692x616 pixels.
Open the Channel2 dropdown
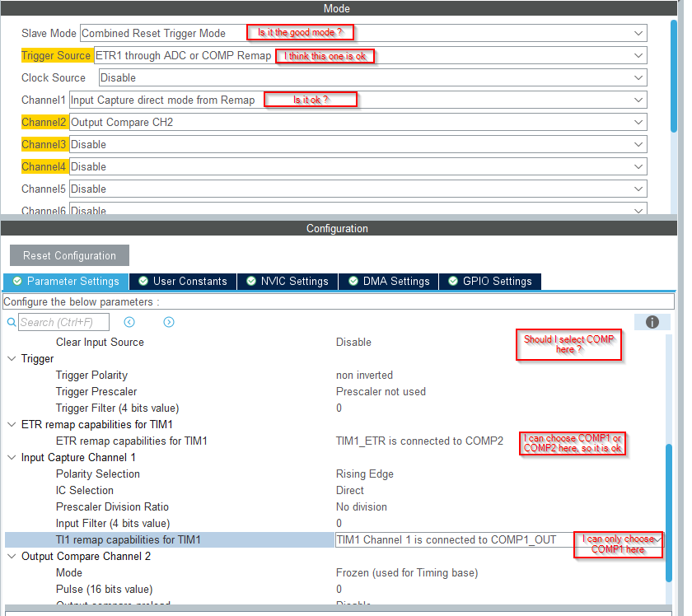pyautogui.click(x=639, y=122)
